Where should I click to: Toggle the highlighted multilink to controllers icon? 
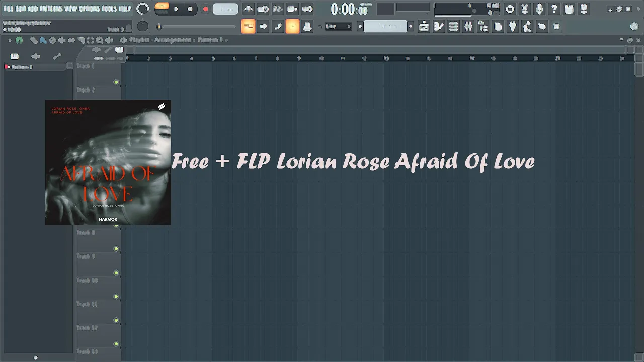292,26
